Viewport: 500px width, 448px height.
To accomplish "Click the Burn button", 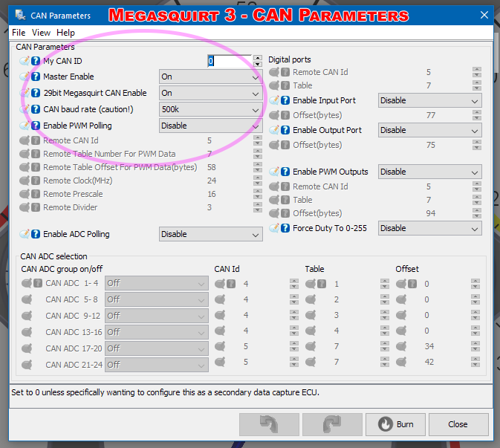I will 395,424.
